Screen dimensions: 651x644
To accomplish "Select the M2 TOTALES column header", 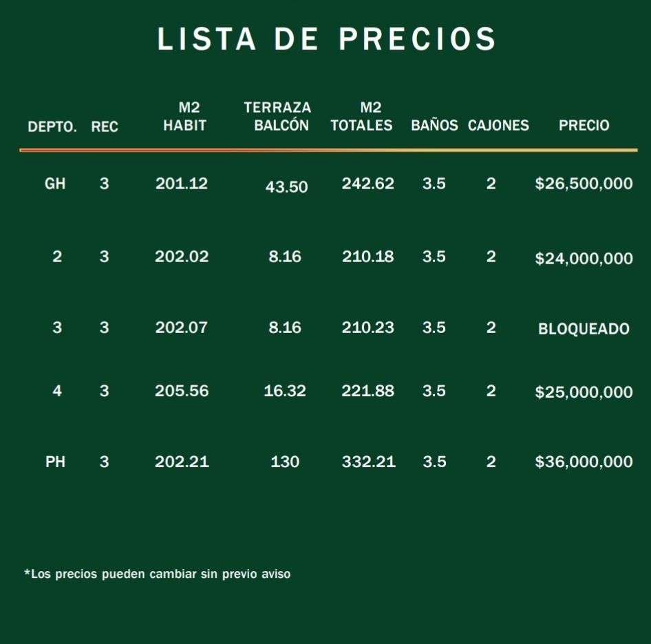I will (x=361, y=116).
